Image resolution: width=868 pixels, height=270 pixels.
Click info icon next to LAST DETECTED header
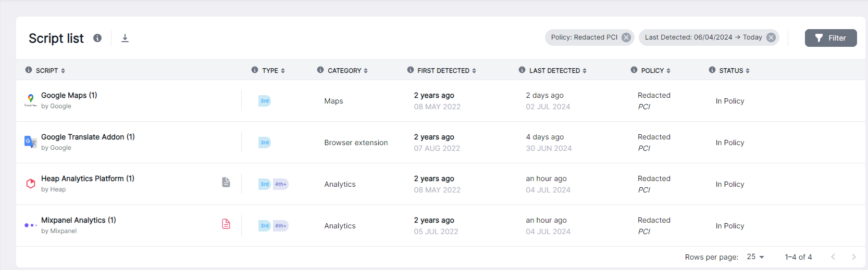click(x=522, y=70)
